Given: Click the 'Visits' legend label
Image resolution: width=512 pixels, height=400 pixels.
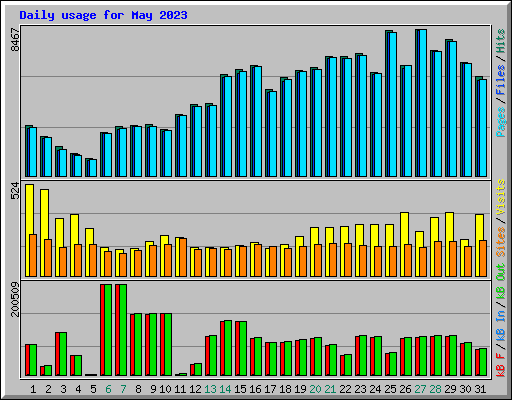Looking at the screenshot, I should click(501, 197).
